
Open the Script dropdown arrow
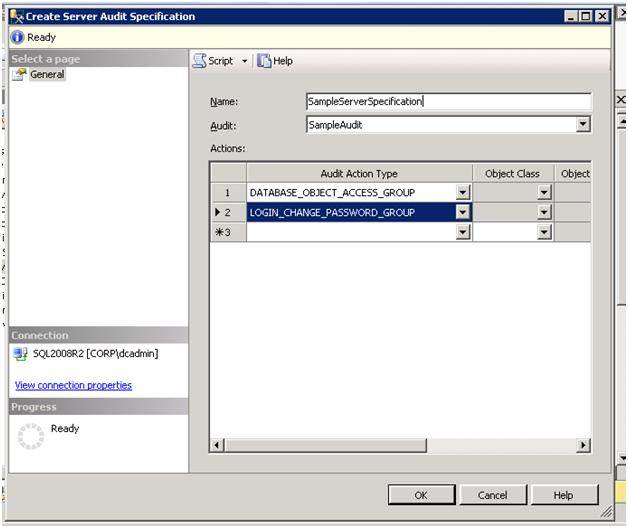click(244, 61)
